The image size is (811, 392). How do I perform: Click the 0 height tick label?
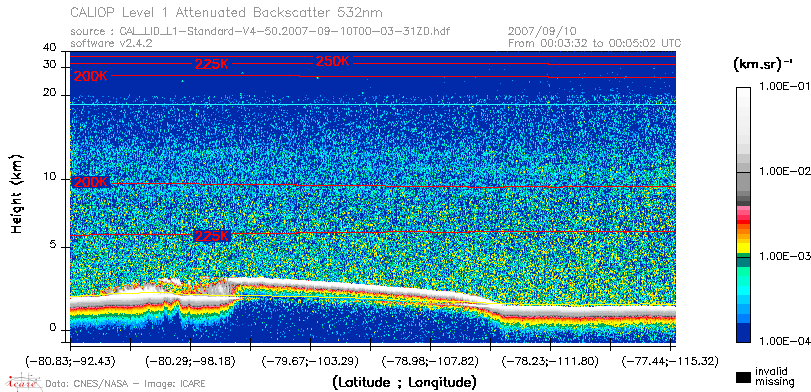[53, 328]
